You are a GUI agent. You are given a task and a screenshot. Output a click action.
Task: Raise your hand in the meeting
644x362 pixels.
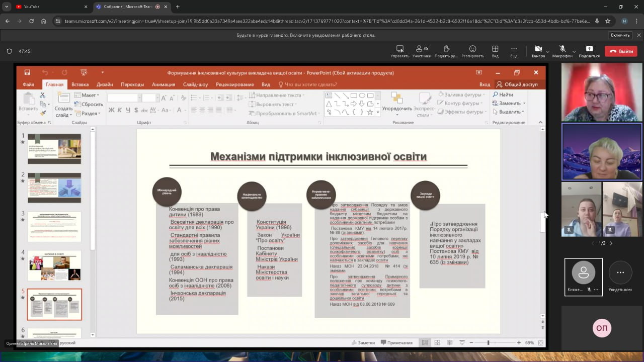[446, 51]
